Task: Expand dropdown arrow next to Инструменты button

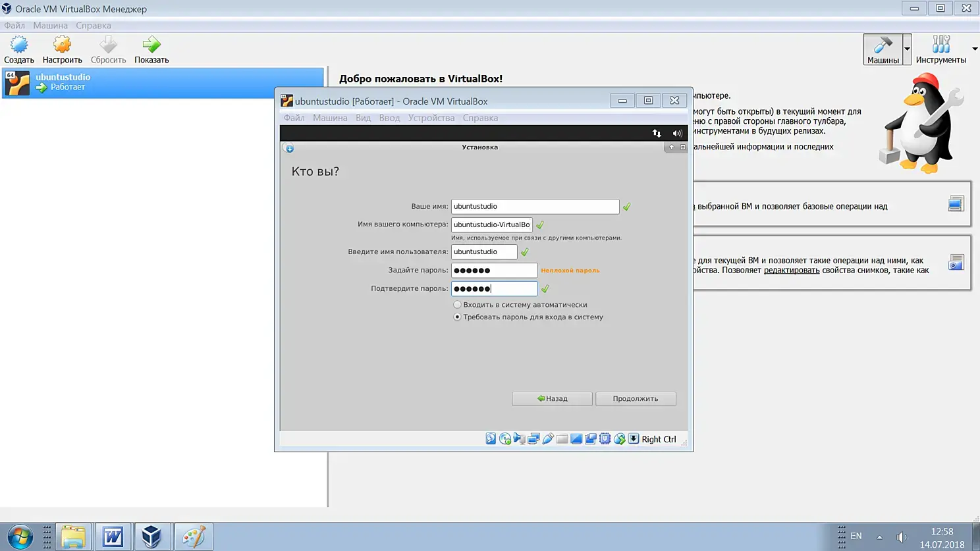Action: point(975,49)
